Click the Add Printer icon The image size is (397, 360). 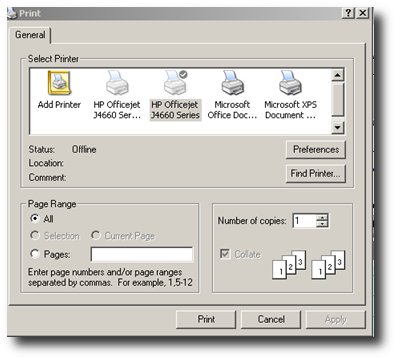pyautogui.click(x=59, y=82)
